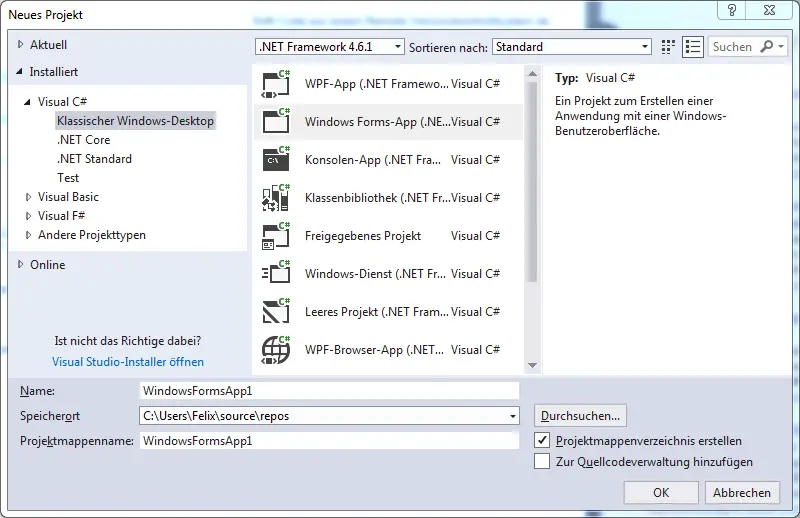This screenshot has width=800, height=518.
Task: Click the Name input field
Action: pyautogui.click(x=329, y=391)
